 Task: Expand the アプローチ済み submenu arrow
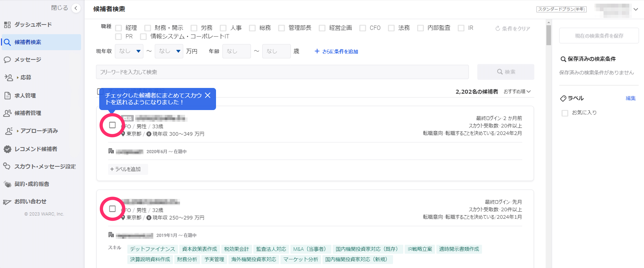18,131
